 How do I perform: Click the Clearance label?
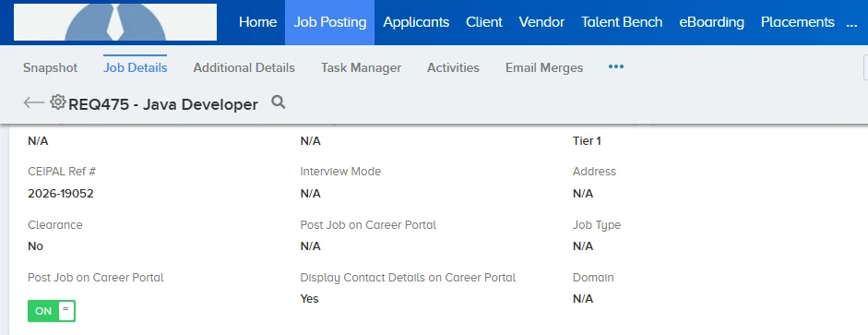[x=55, y=225]
